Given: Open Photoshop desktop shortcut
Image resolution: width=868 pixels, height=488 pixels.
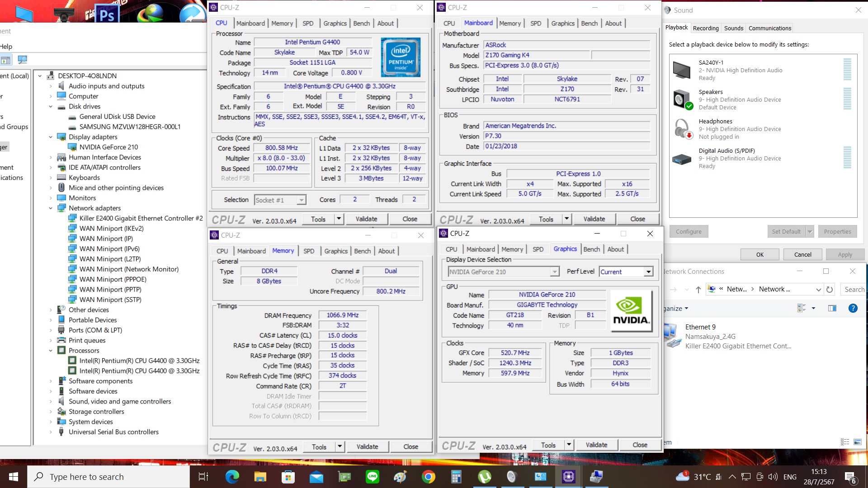Looking at the screenshot, I should tap(107, 14).
